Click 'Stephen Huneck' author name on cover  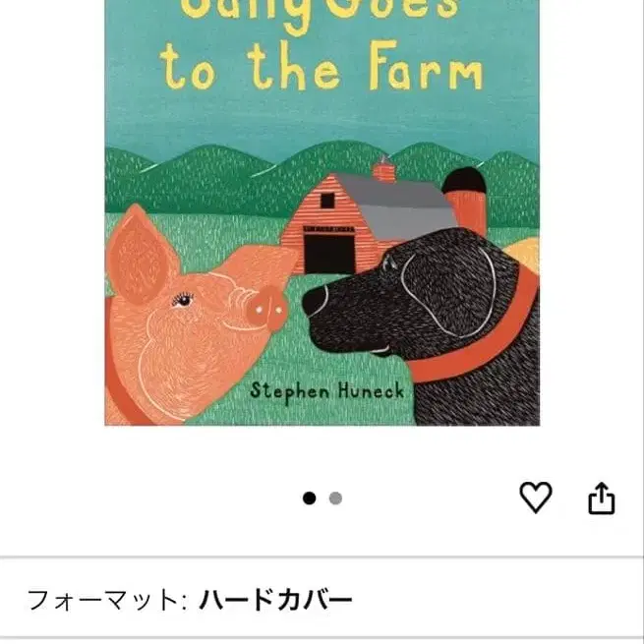tap(327, 391)
